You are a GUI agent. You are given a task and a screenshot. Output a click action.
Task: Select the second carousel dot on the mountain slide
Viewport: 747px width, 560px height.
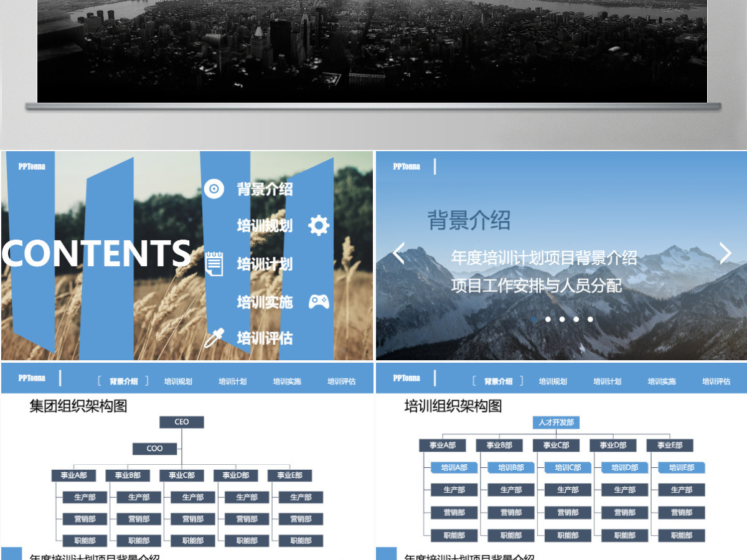548,319
